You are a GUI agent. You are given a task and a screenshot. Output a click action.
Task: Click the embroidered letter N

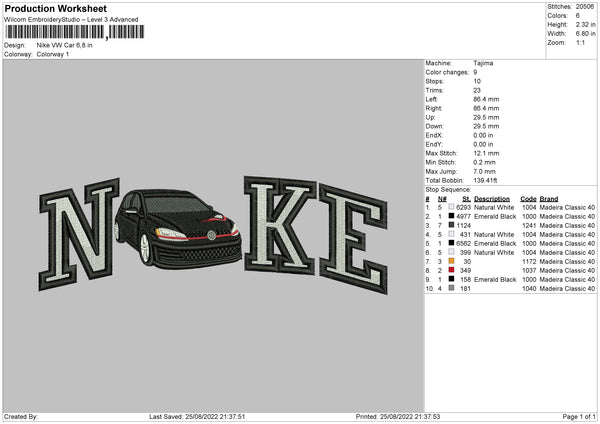pos(78,233)
